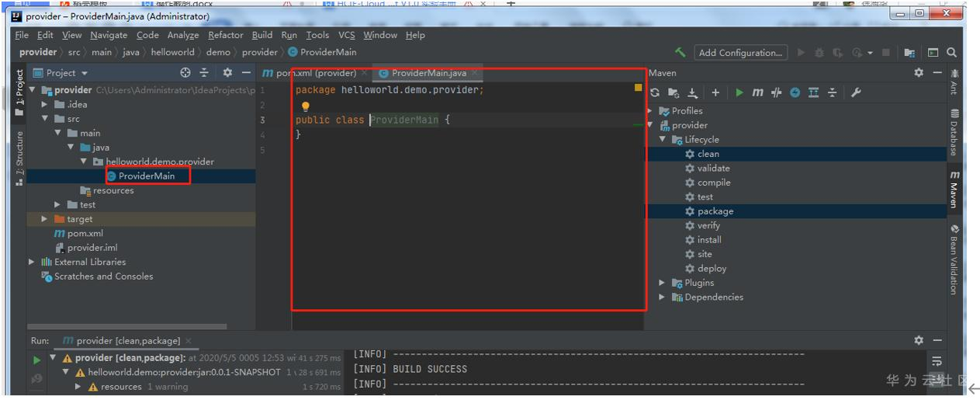This screenshot has height=400, width=980.
Task: Click the green Build Project hammer icon
Action: point(680,53)
